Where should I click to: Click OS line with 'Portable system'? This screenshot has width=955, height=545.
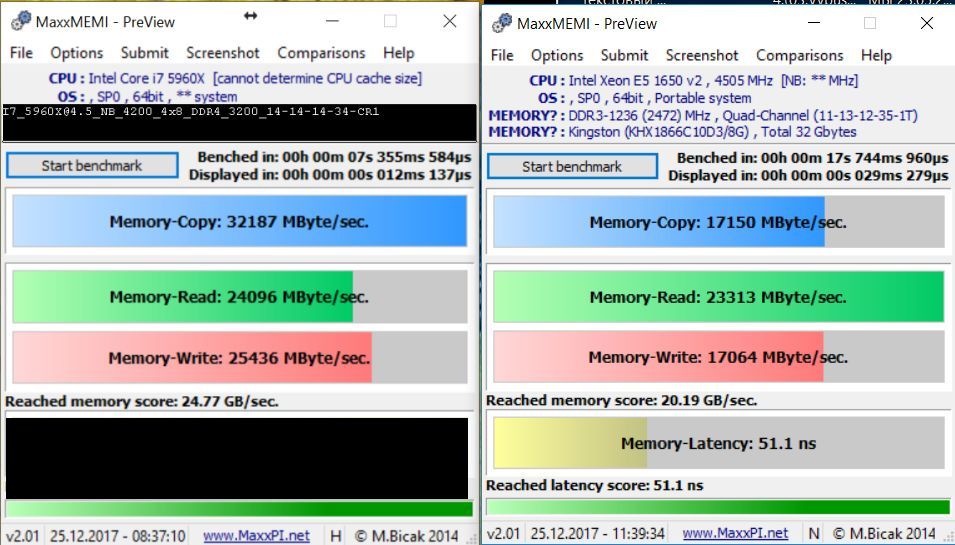coord(644,98)
